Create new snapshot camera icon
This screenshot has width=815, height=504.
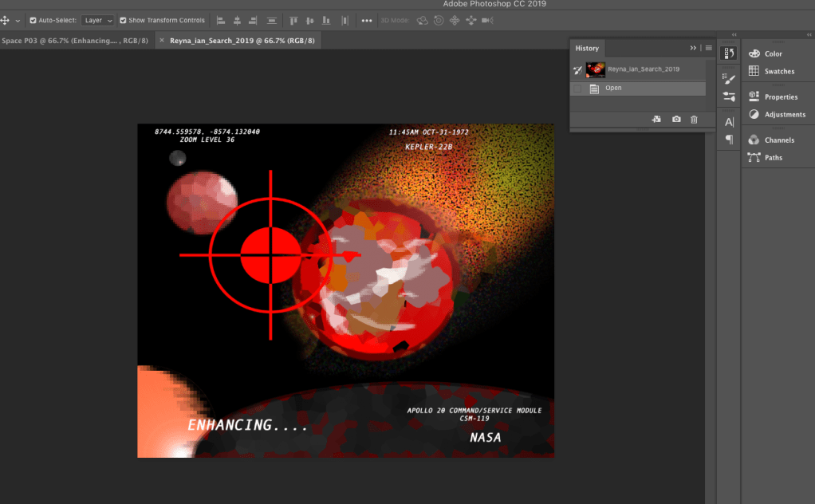[676, 119]
